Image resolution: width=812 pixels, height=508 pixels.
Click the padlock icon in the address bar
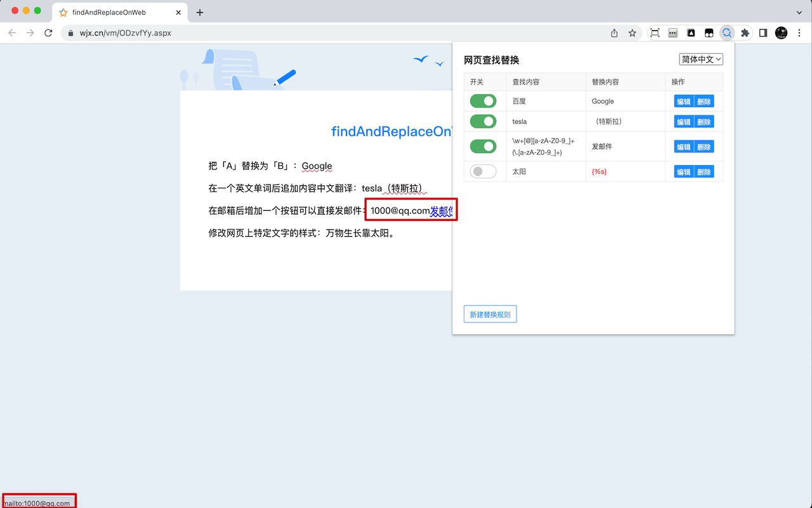click(x=70, y=32)
